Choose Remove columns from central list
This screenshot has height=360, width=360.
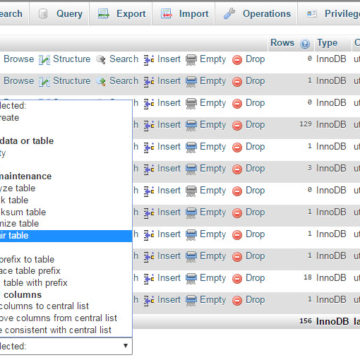[66, 318]
